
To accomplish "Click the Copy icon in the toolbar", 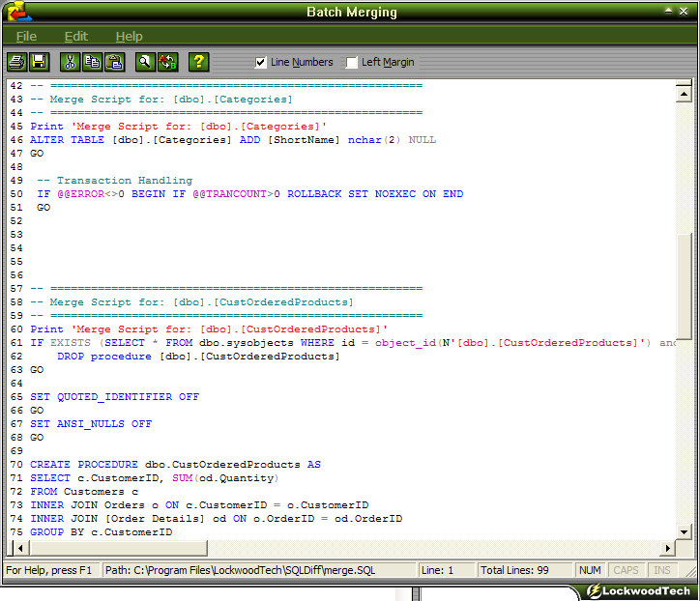I will 92,62.
